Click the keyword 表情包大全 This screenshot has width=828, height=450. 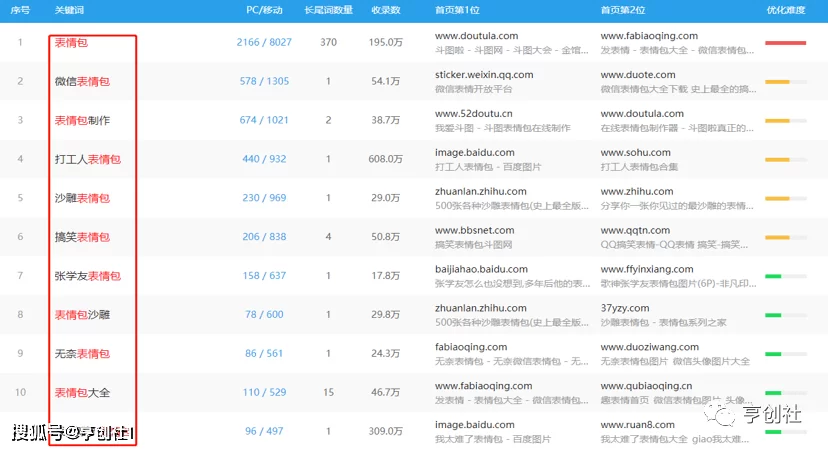click(x=82, y=393)
